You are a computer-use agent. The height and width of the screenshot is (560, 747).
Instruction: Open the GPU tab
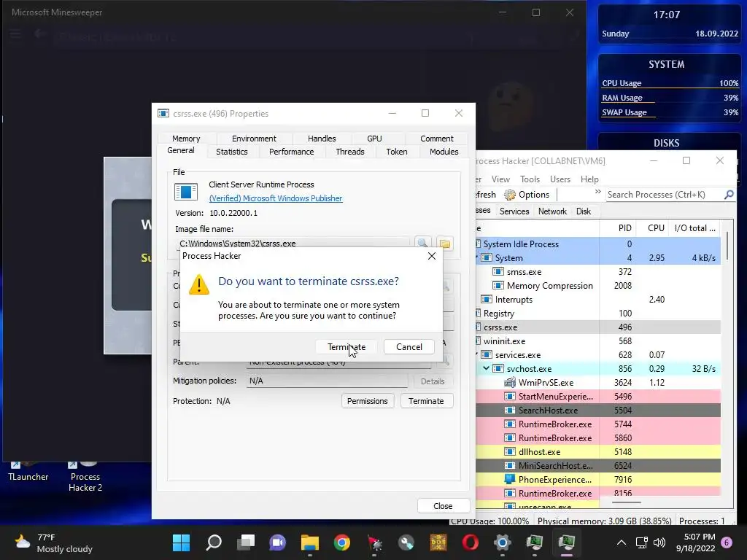click(x=374, y=139)
